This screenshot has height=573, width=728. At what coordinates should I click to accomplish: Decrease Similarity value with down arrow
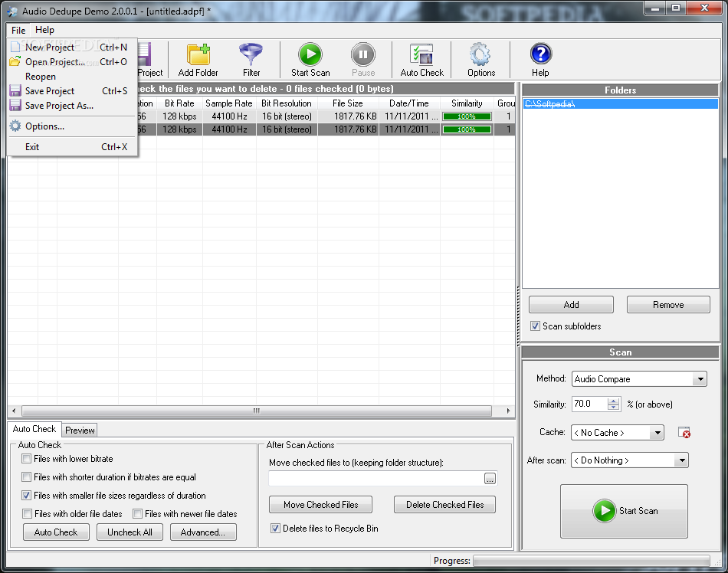click(613, 408)
